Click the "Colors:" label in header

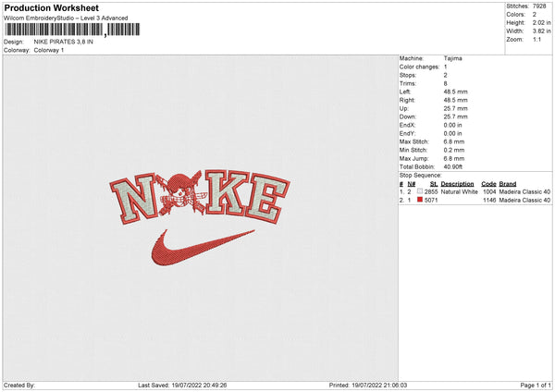[x=515, y=15]
